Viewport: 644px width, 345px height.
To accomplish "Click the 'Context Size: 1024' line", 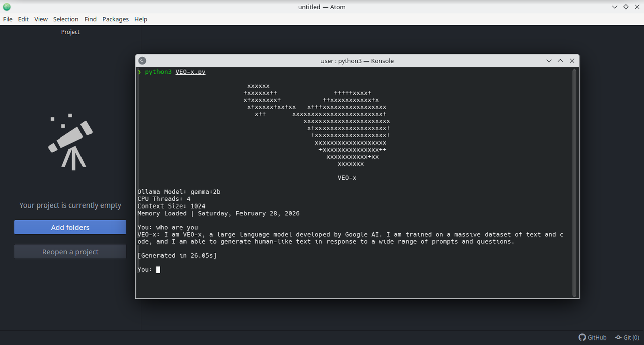I will click(x=172, y=206).
